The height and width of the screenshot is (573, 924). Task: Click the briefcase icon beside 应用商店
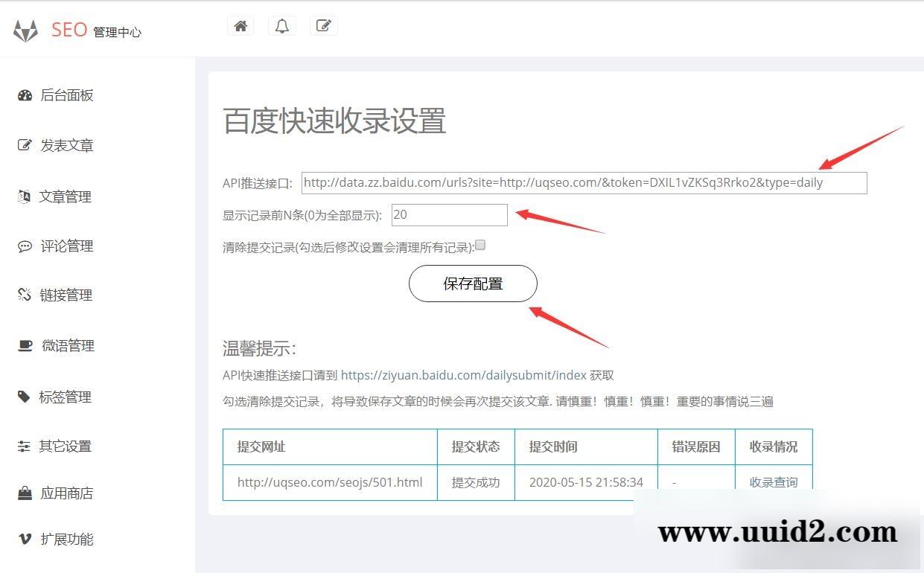(24, 493)
